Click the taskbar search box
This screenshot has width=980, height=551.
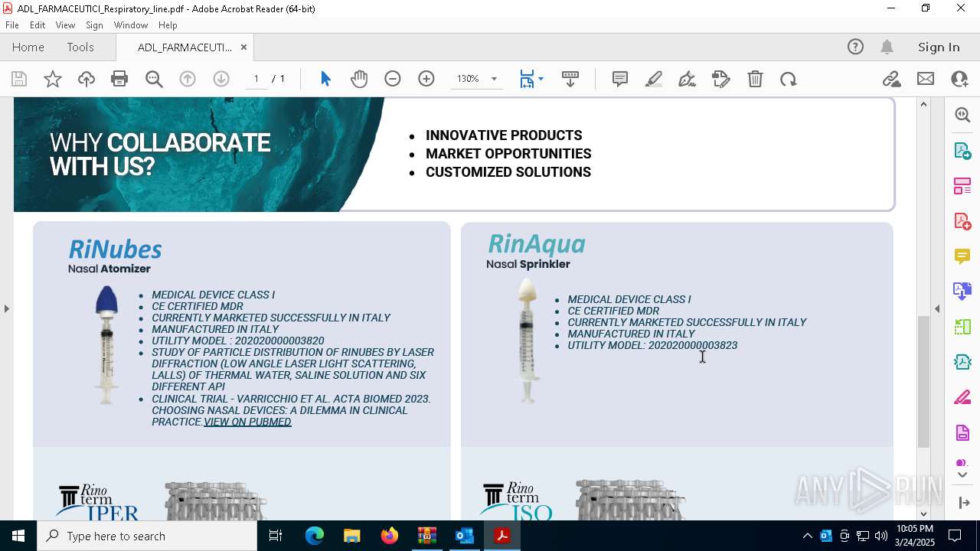pos(147,536)
